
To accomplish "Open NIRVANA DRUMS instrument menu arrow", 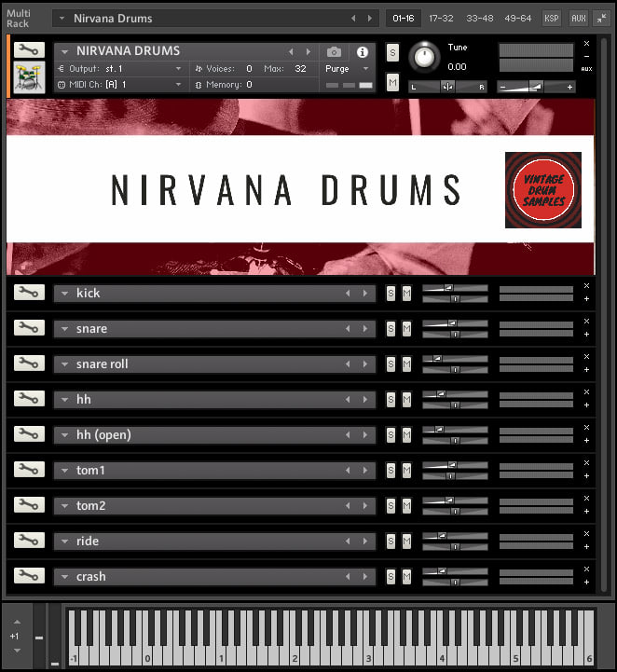I will click(x=64, y=52).
